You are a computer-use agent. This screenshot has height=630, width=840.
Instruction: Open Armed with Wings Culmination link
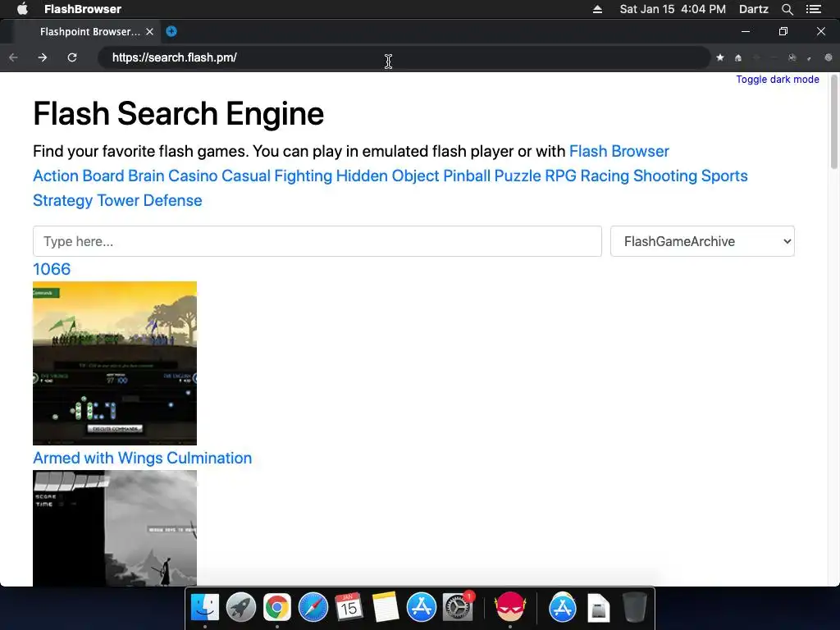pyautogui.click(x=143, y=458)
